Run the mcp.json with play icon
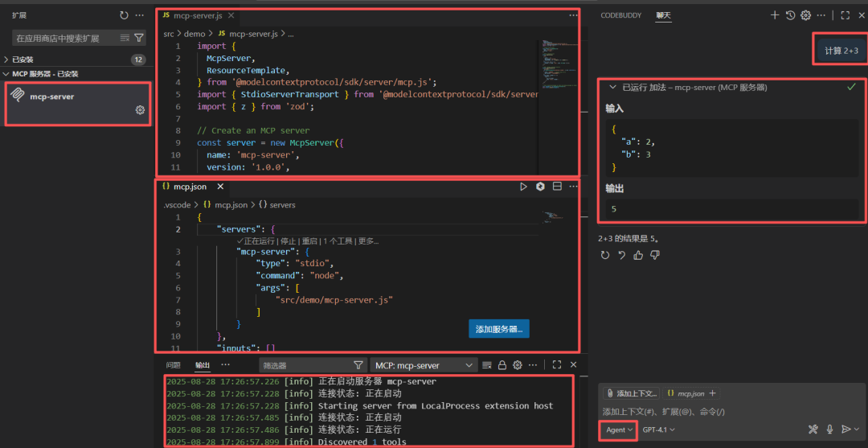The width and height of the screenshot is (868, 448). 523,187
